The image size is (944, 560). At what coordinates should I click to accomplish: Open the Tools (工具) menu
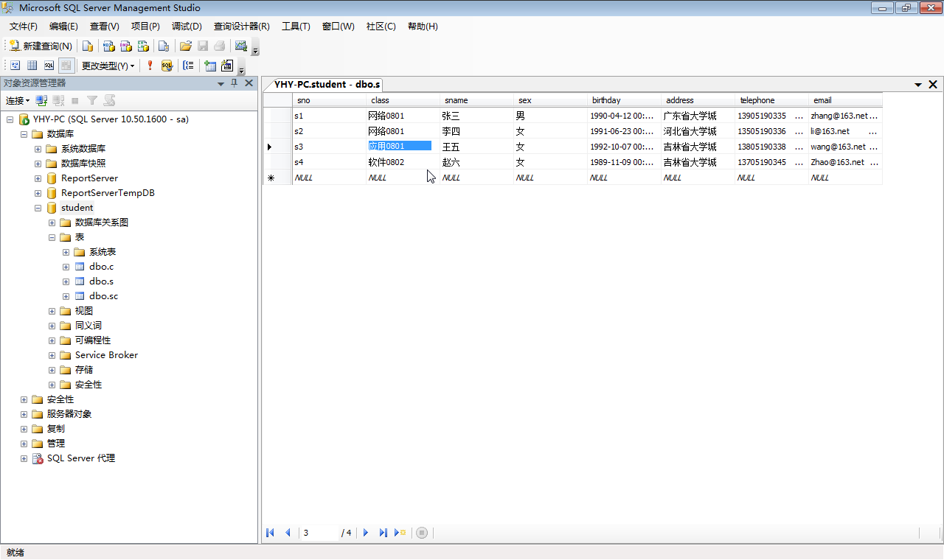tap(296, 27)
